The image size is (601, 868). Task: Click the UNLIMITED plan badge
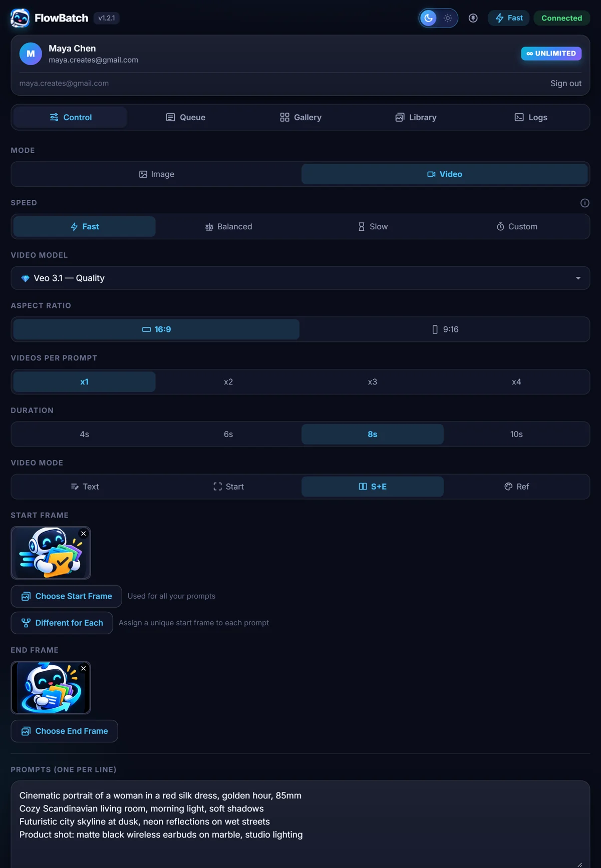point(551,54)
